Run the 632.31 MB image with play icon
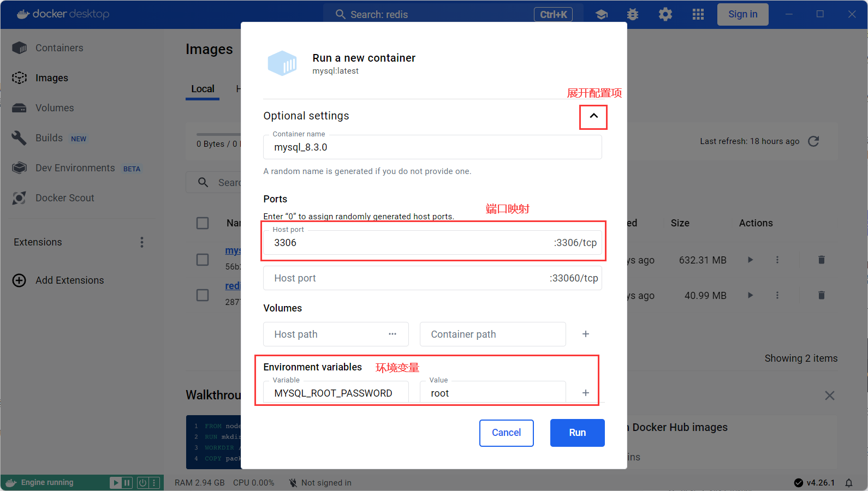 click(751, 260)
